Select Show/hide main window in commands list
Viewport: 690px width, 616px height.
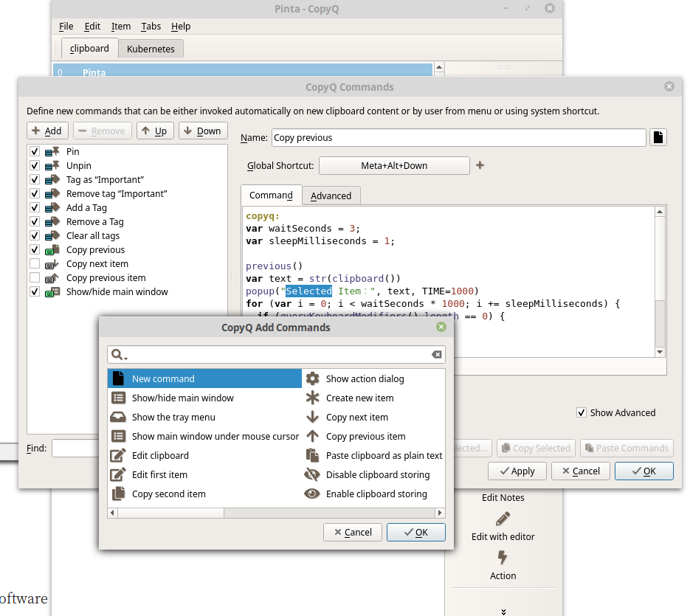127,291
